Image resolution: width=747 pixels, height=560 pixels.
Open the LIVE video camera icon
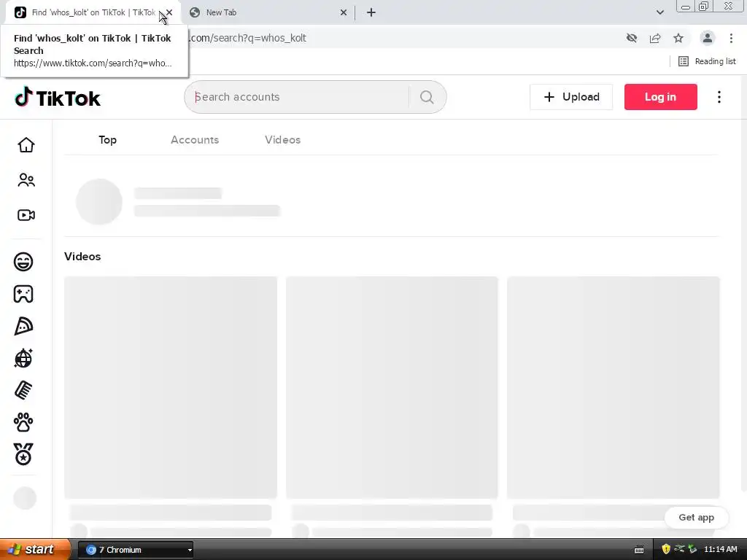pyautogui.click(x=26, y=215)
